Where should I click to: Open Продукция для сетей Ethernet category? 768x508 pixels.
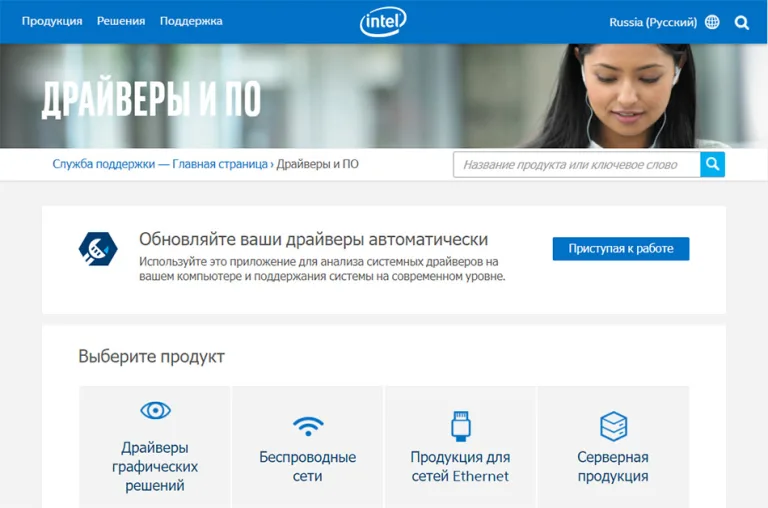[x=460, y=446]
